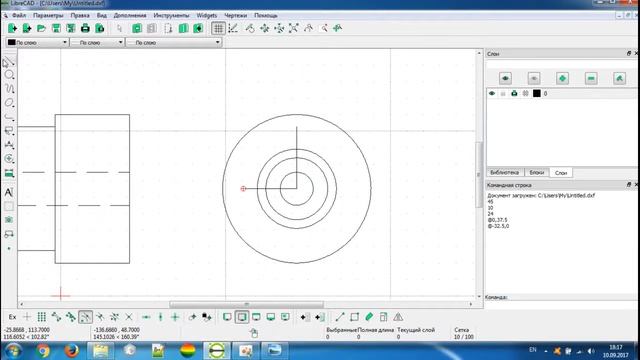Open the Помощь menu

266,16
